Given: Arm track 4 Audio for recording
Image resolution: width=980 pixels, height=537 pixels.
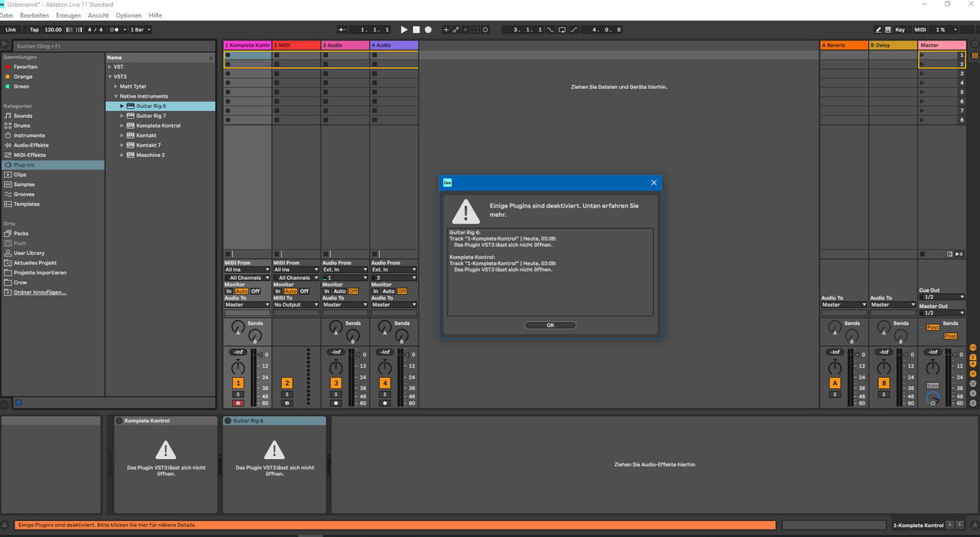Looking at the screenshot, I should point(385,403).
